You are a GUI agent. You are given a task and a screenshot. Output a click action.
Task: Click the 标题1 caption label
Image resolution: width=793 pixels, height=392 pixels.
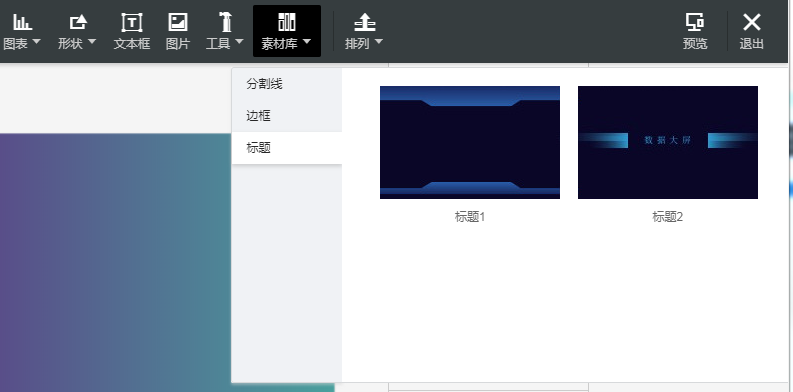[x=470, y=217]
